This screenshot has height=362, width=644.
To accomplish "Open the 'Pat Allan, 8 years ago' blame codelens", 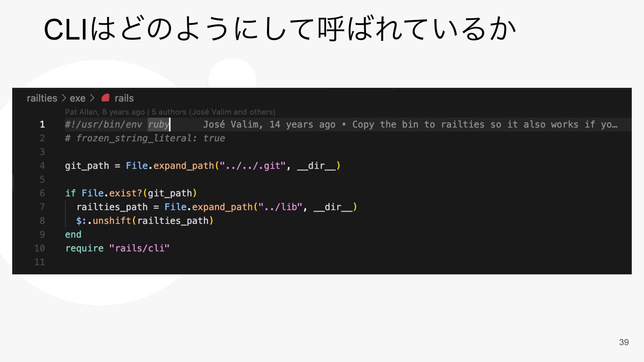I will click(105, 112).
